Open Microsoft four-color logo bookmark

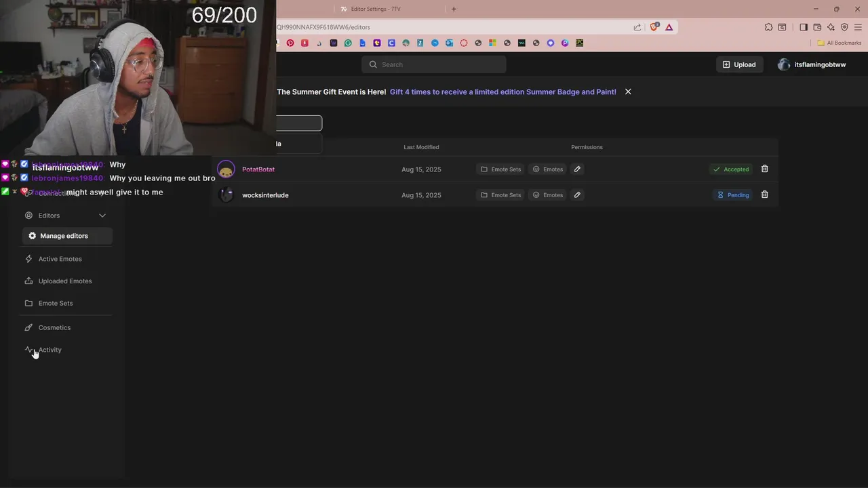[492, 43]
